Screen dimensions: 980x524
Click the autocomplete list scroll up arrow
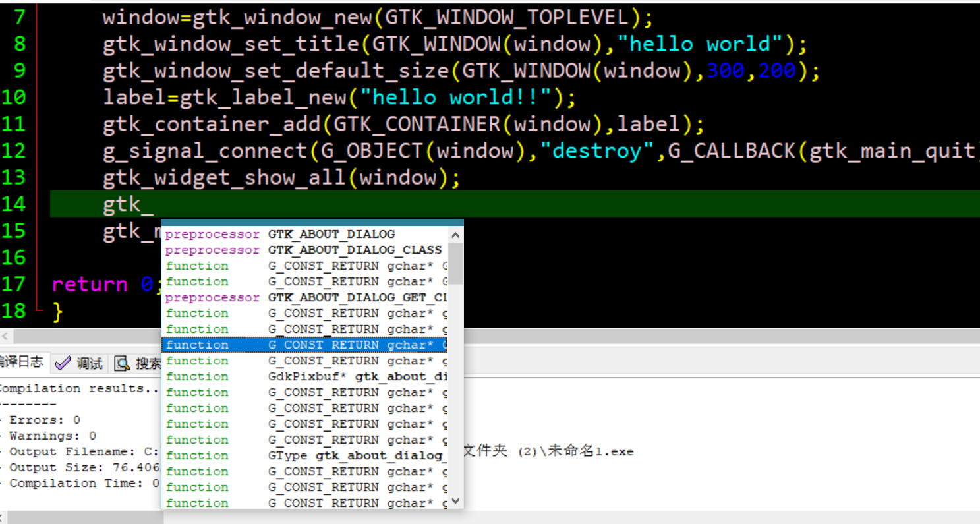tap(455, 235)
